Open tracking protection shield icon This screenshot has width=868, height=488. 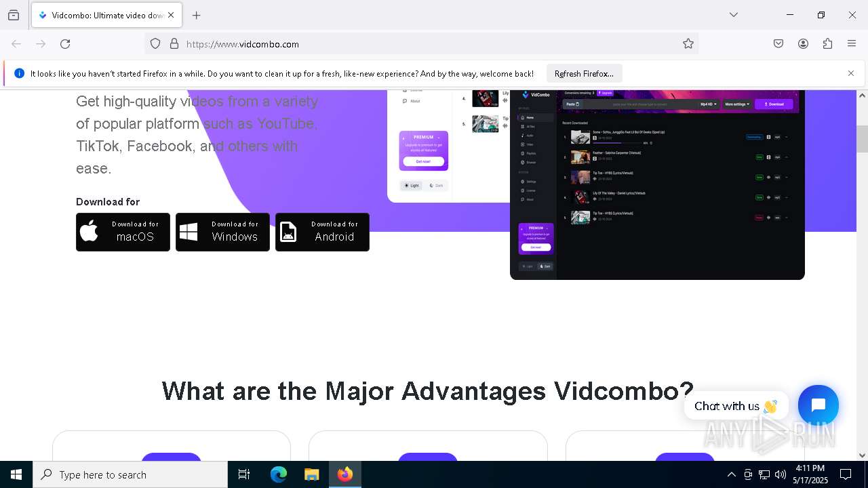[155, 44]
